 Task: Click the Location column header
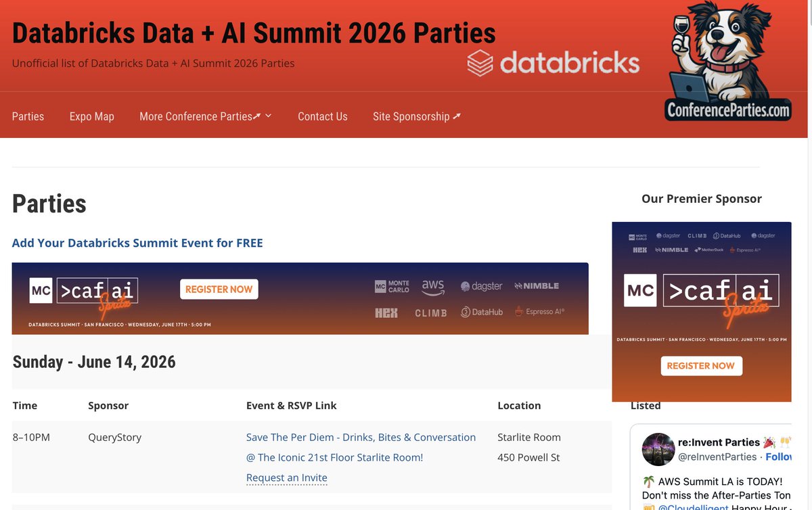519,406
